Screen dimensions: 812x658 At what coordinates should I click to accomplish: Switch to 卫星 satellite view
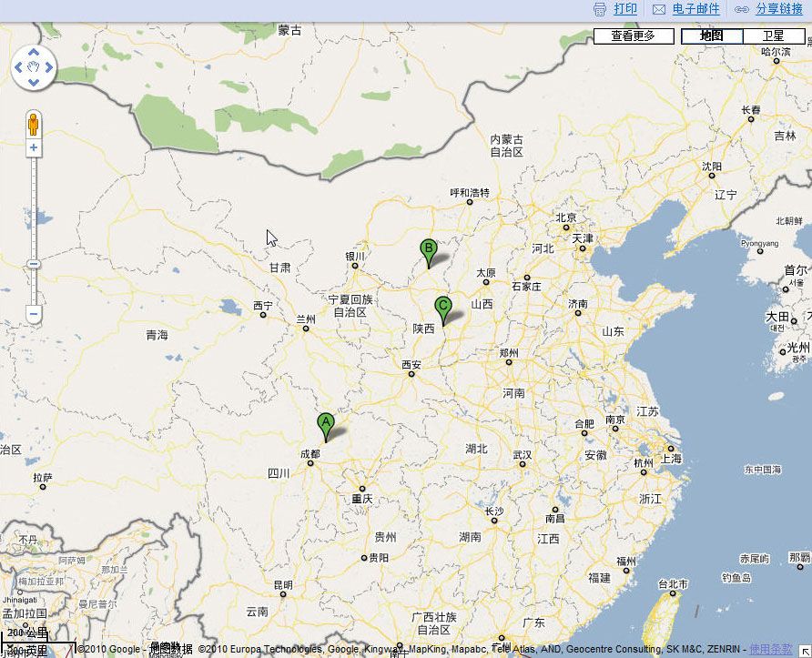[x=773, y=36]
